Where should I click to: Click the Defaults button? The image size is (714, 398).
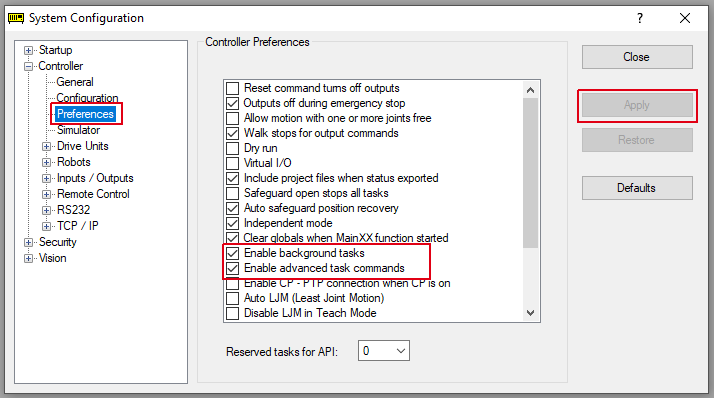pyautogui.click(x=637, y=188)
